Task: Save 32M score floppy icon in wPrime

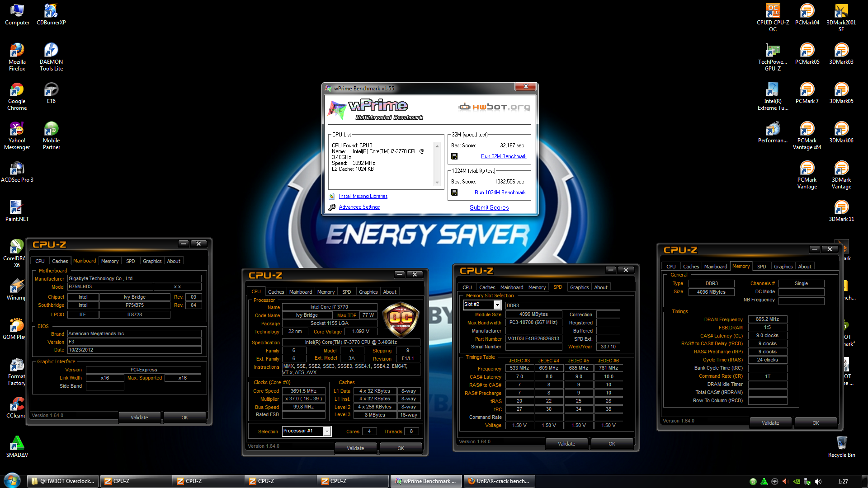Action: click(454, 156)
